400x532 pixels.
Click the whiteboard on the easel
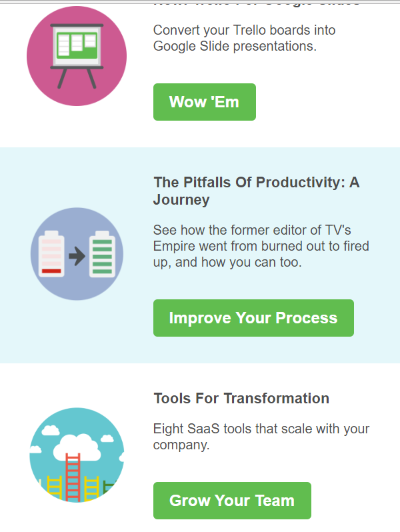coord(77,45)
